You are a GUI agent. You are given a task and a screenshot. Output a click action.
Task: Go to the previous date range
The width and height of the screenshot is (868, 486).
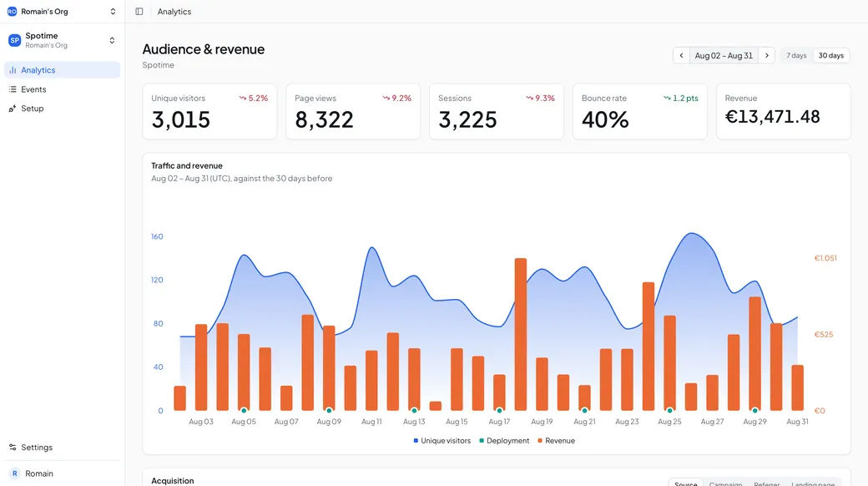(681, 55)
